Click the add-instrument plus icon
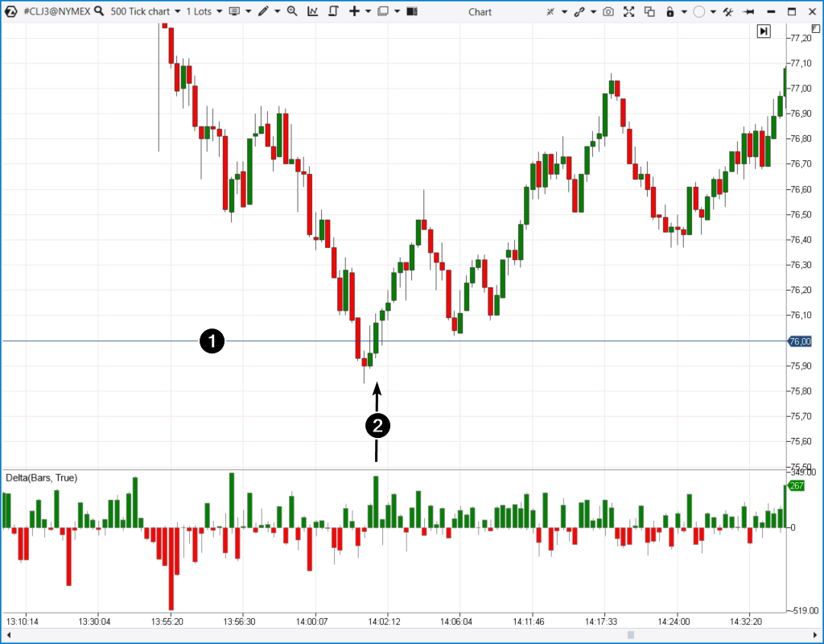824x644 pixels. pyautogui.click(x=355, y=11)
